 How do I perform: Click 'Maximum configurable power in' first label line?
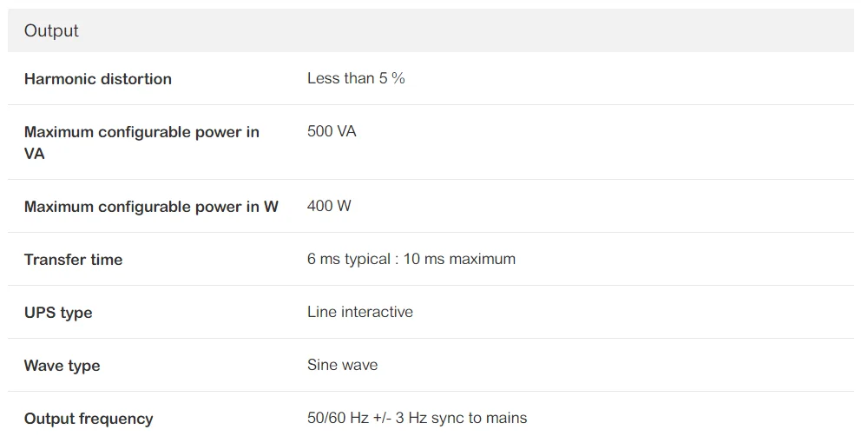[x=141, y=132]
